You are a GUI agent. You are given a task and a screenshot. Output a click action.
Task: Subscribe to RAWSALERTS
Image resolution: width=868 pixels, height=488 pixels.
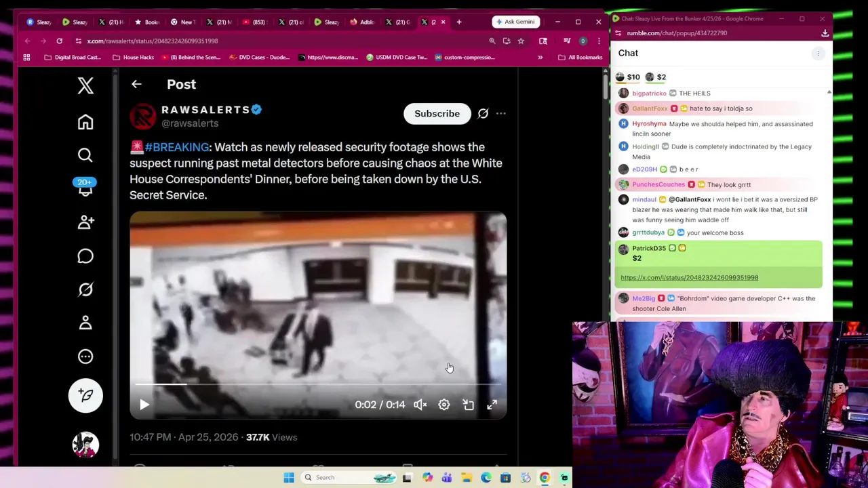(x=437, y=114)
